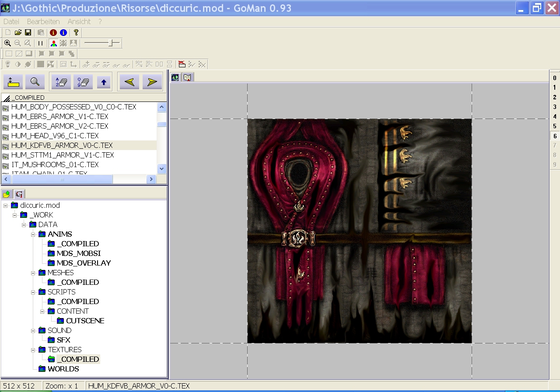Go to previous item with left arrow

tap(129, 82)
